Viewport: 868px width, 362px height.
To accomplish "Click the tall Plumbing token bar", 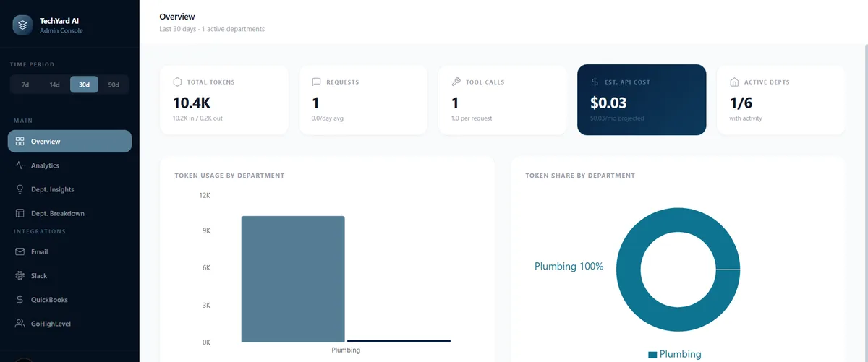I will (x=293, y=279).
